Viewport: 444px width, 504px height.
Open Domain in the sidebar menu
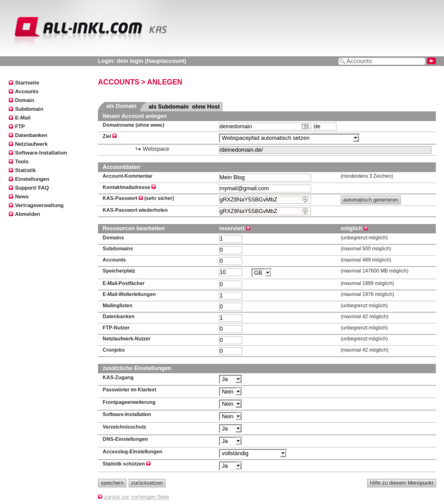(25, 100)
